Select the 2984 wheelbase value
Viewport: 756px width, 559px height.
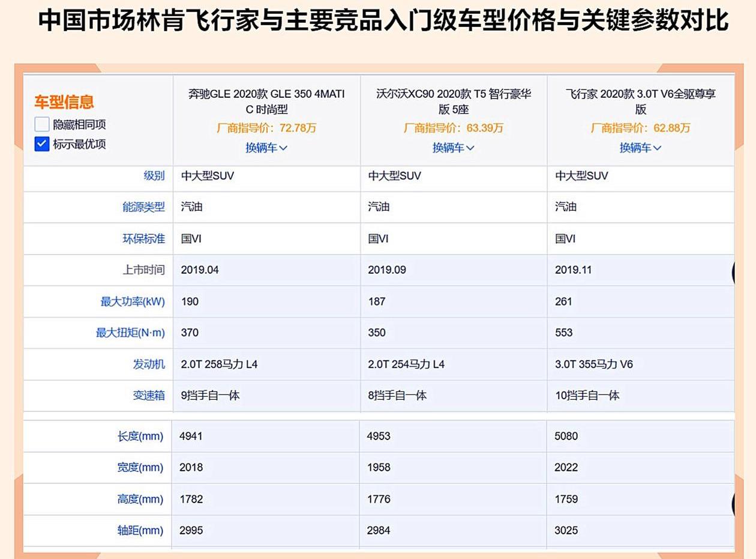379,530
